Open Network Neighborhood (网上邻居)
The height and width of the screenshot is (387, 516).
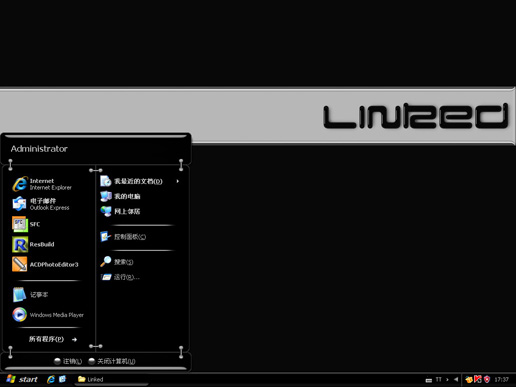120,211
